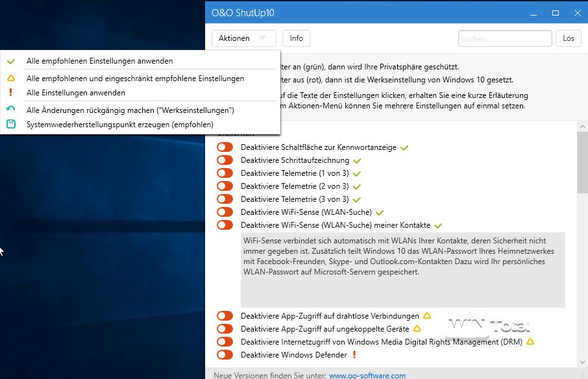
Task: Click green check beside Telemetrie (2 von 3)
Action: point(356,187)
